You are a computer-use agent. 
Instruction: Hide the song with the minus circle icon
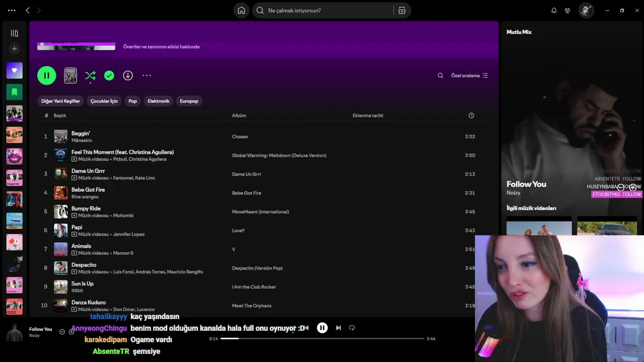(x=62, y=332)
